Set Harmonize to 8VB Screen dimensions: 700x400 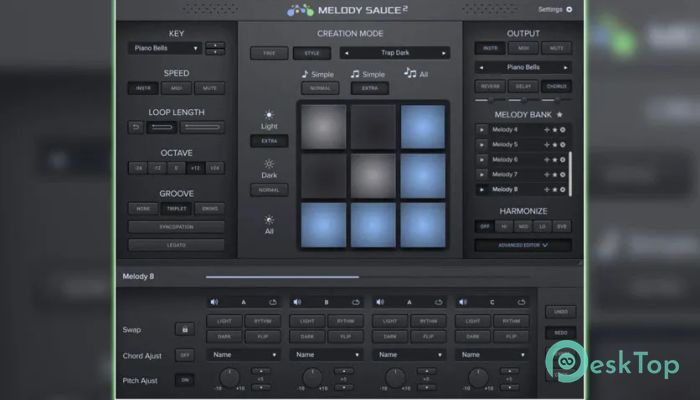[562, 226]
